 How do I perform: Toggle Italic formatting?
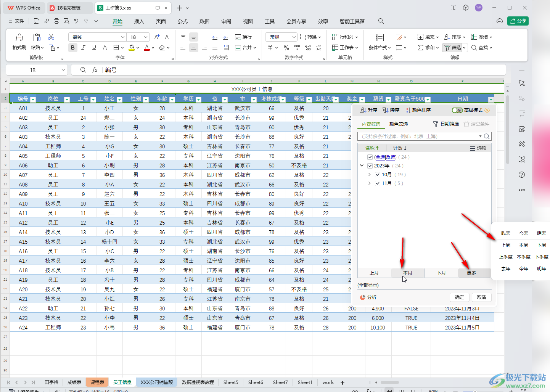(83, 48)
